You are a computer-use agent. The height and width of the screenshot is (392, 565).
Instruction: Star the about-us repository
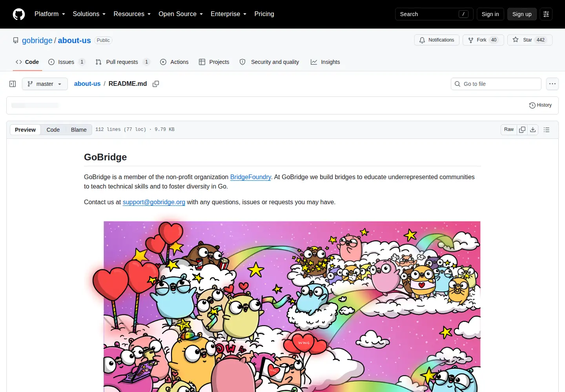pyautogui.click(x=530, y=40)
